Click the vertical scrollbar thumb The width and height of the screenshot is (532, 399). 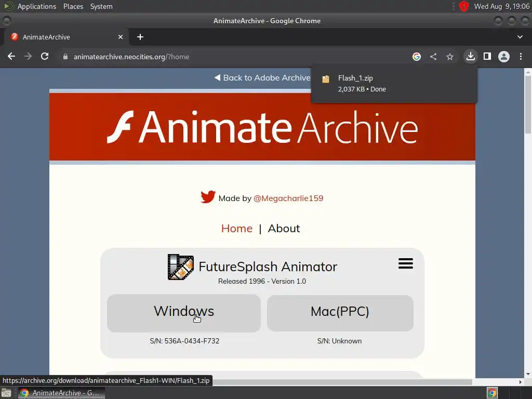coord(528,104)
